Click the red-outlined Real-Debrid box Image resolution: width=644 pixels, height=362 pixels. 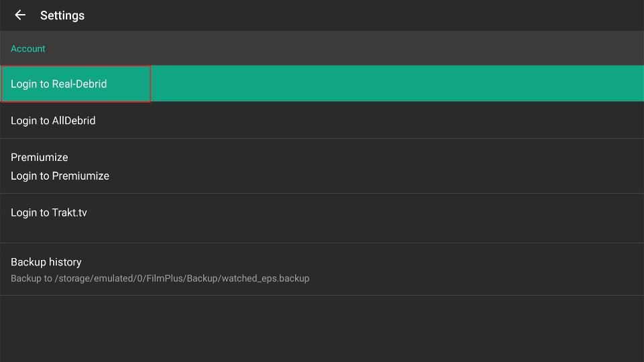(x=76, y=84)
